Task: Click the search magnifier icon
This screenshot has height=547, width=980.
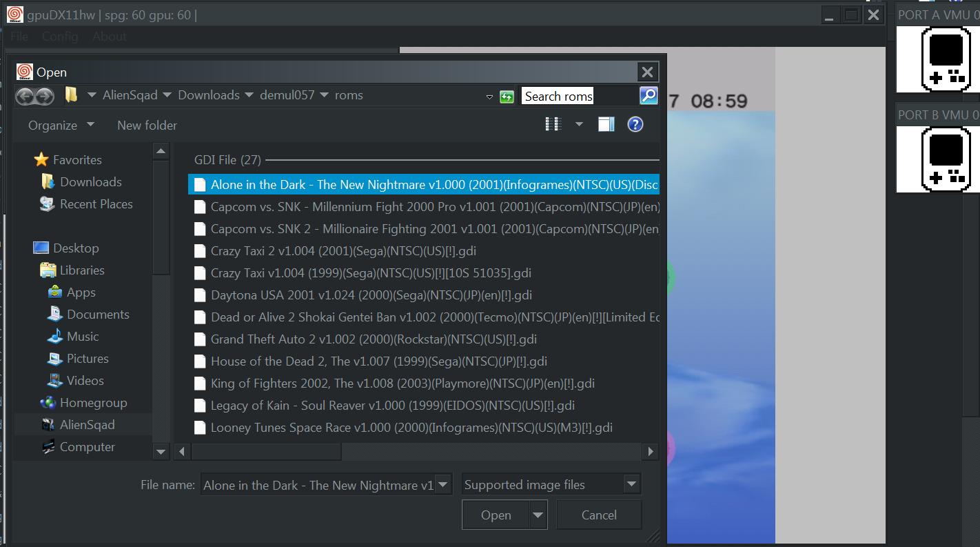Action: point(649,95)
